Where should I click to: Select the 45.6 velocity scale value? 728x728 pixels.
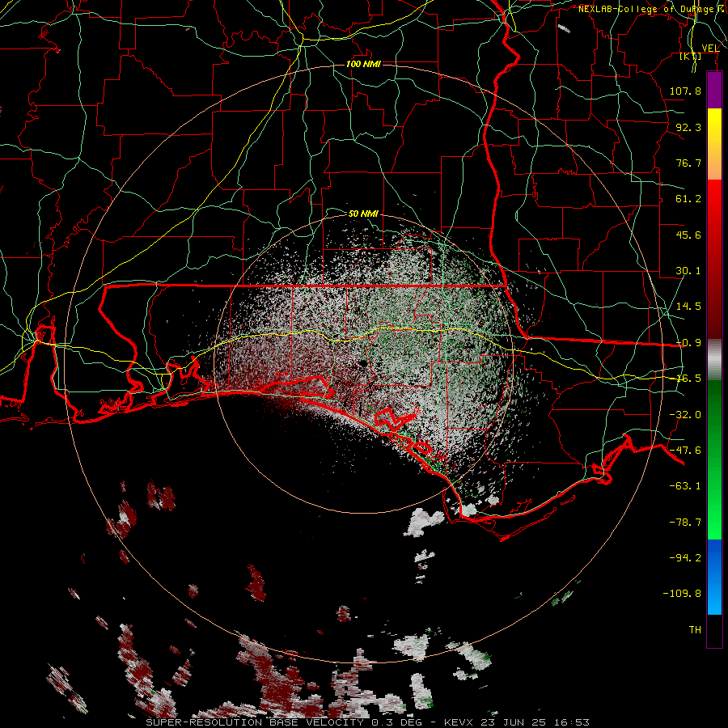[688, 235]
